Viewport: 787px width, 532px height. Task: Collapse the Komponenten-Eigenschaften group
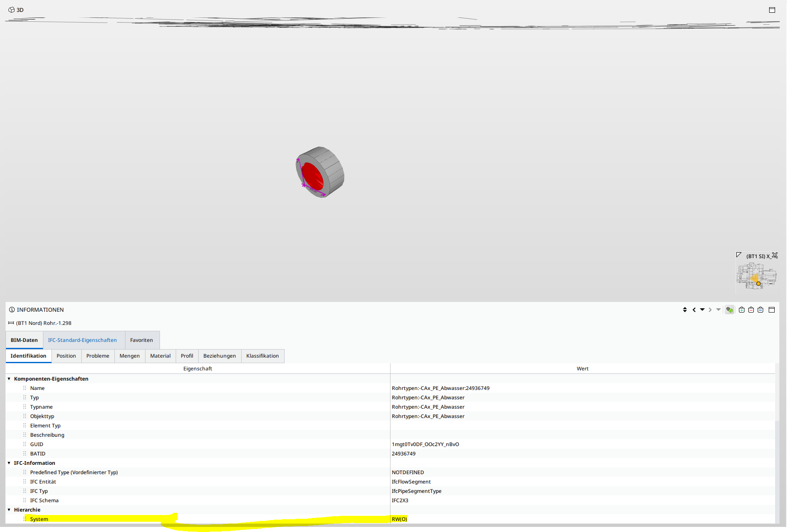pyautogui.click(x=9, y=379)
